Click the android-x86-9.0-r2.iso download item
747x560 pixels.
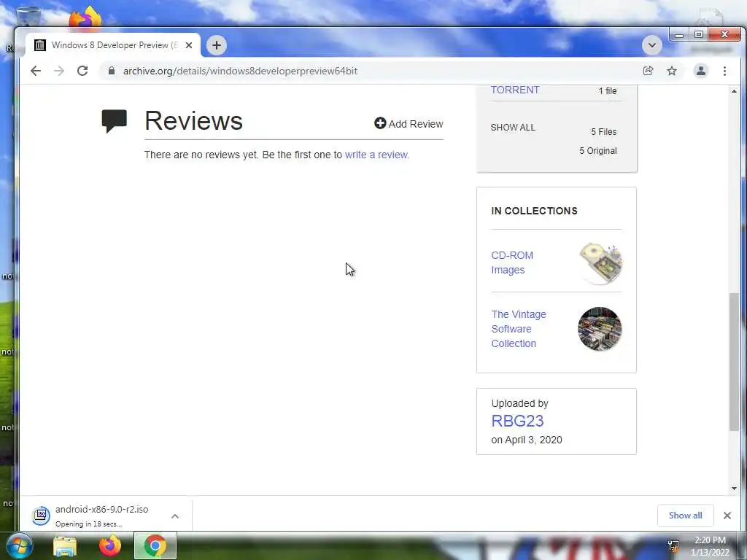[x=106, y=516]
